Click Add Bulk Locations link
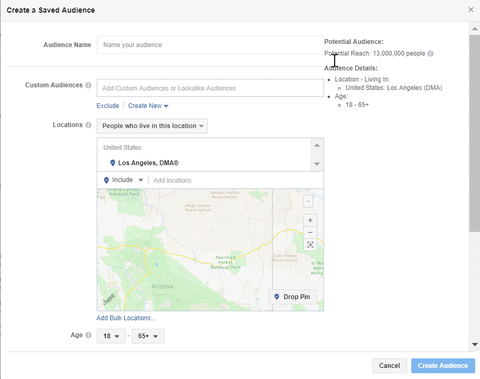 point(126,318)
